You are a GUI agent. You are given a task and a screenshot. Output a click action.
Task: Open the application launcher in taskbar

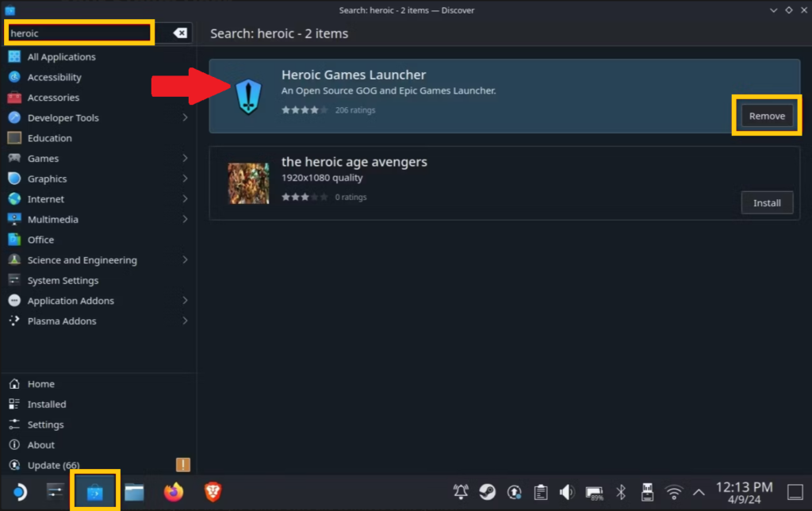tap(19, 492)
